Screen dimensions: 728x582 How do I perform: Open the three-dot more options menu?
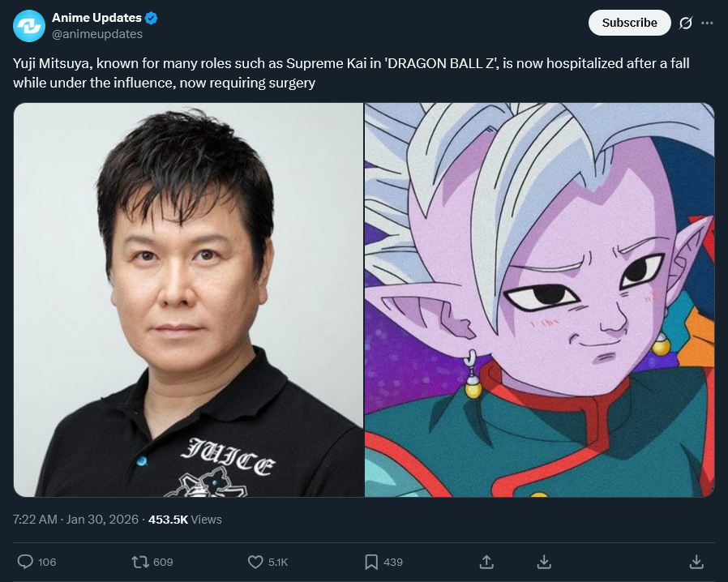[x=707, y=23]
